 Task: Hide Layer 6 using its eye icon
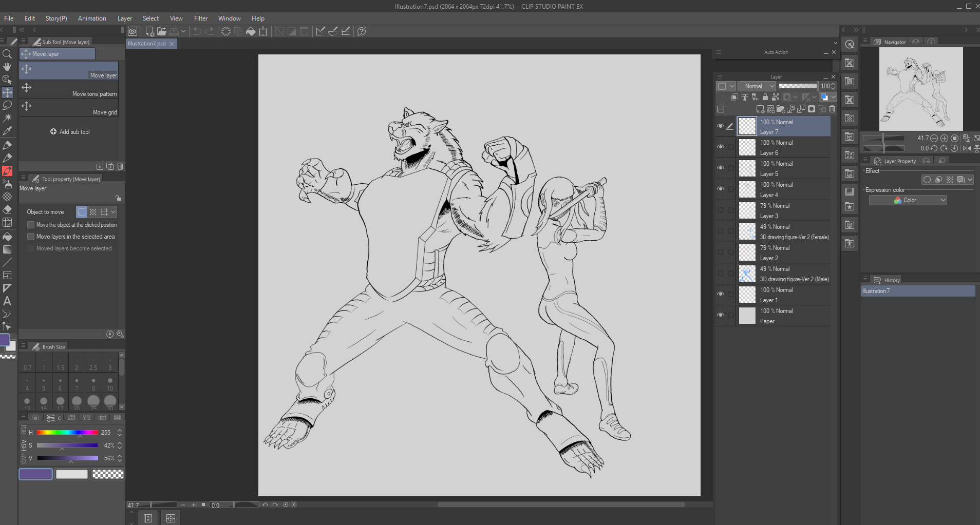(x=721, y=147)
